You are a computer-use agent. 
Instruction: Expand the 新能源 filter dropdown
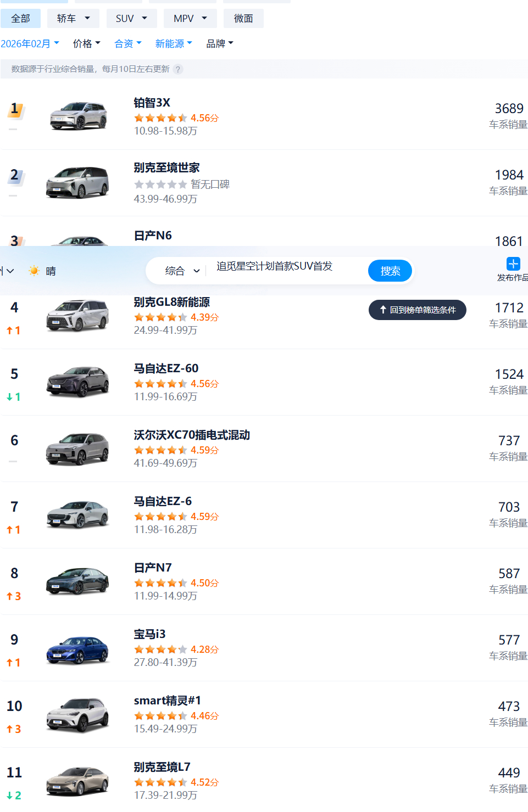tap(174, 43)
